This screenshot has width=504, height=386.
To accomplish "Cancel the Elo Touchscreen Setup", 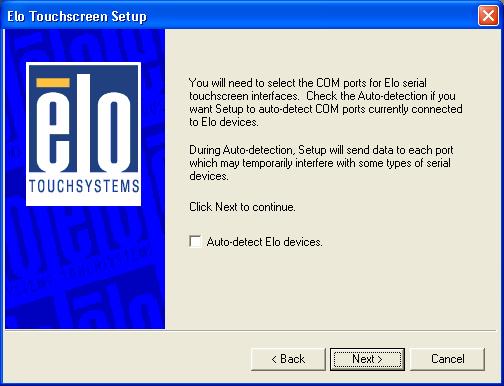I will 447,359.
